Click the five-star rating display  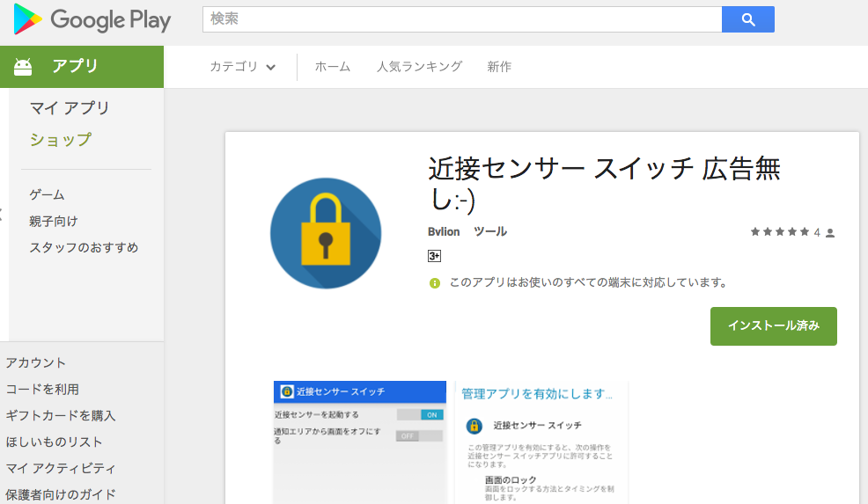tap(779, 232)
